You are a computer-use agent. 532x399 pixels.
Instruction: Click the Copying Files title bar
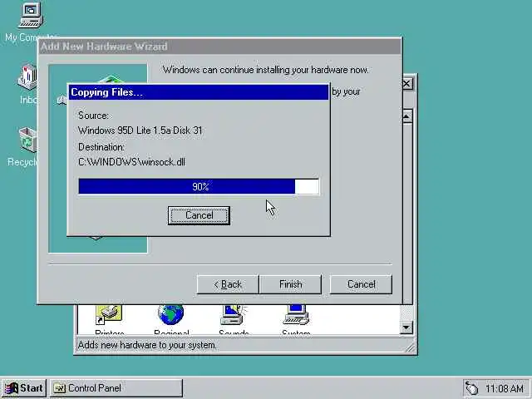tap(199, 92)
